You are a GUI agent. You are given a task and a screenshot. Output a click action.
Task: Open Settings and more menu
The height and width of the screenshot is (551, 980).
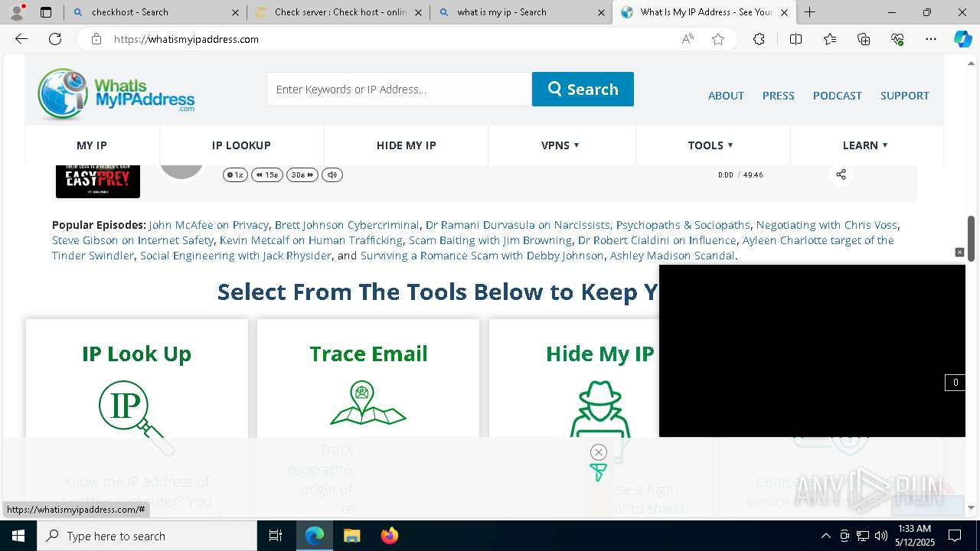point(931,39)
